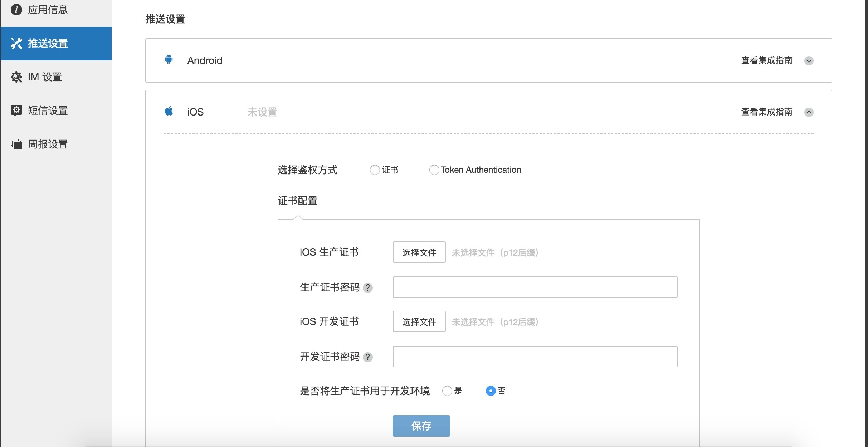Open the help tooltip for 生产证书密码
Screen dimensions: 868x447
[369, 287]
